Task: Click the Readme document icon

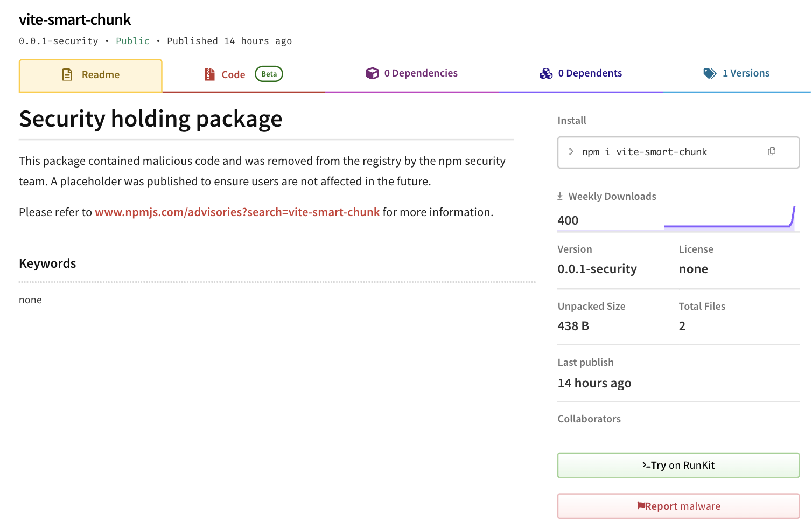Action: [67, 74]
